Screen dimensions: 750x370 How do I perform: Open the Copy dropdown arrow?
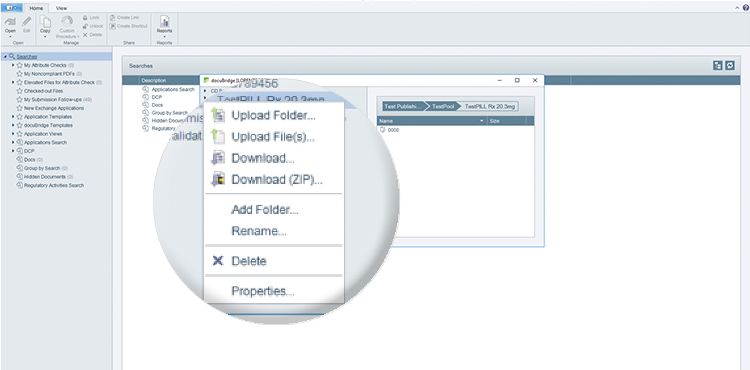(x=45, y=36)
